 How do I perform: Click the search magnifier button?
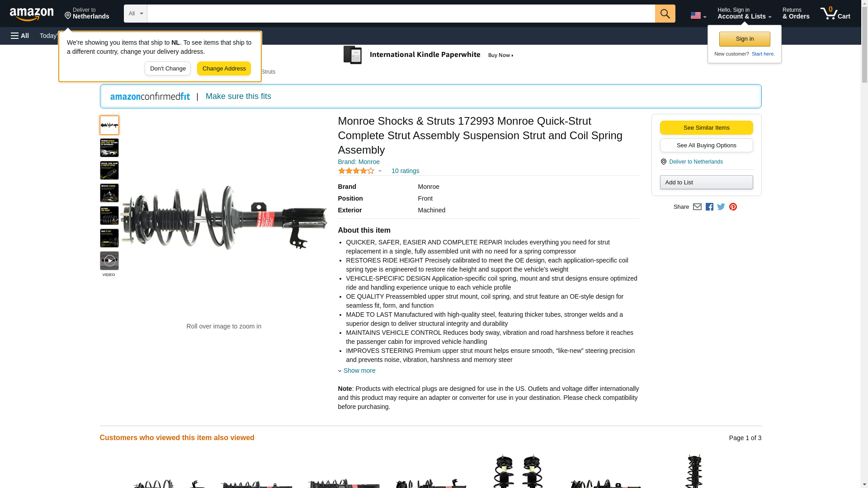(665, 14)
